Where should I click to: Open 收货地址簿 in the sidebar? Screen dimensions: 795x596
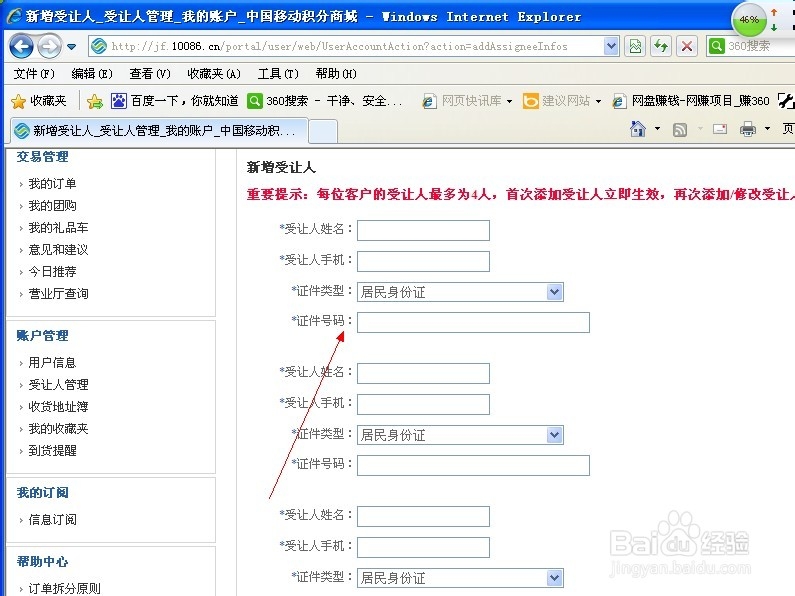[58, 406]
